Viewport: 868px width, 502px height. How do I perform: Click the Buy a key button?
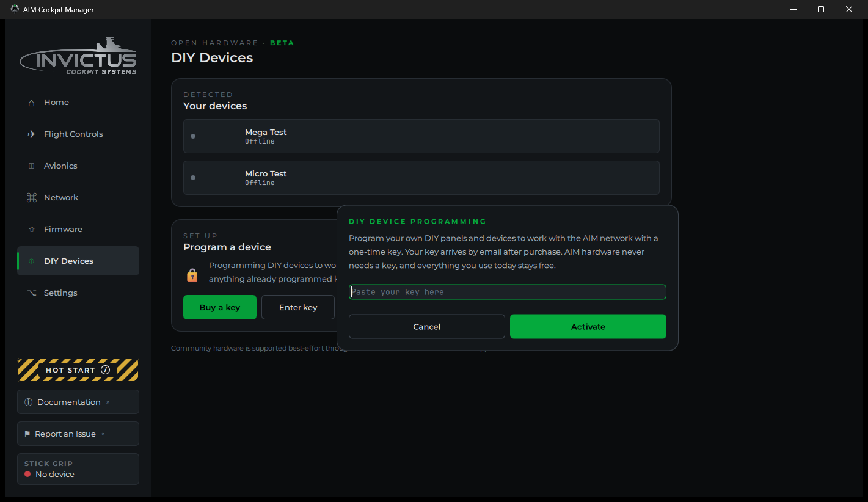coord(220,307)
